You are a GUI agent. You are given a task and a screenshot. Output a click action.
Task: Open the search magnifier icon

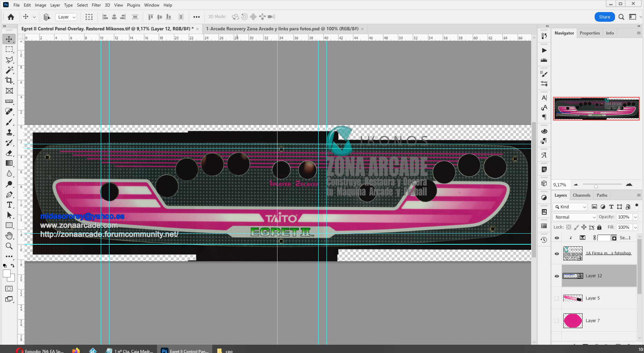pos(621,17)
